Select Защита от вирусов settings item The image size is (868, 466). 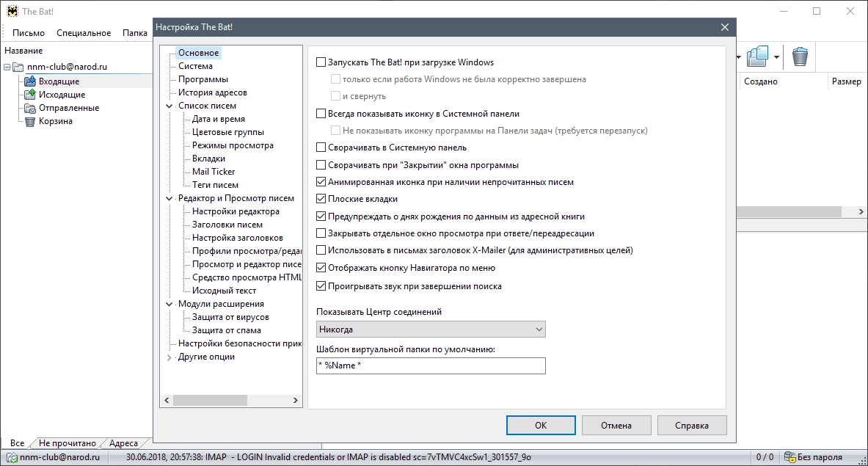[x=231, y=317]
